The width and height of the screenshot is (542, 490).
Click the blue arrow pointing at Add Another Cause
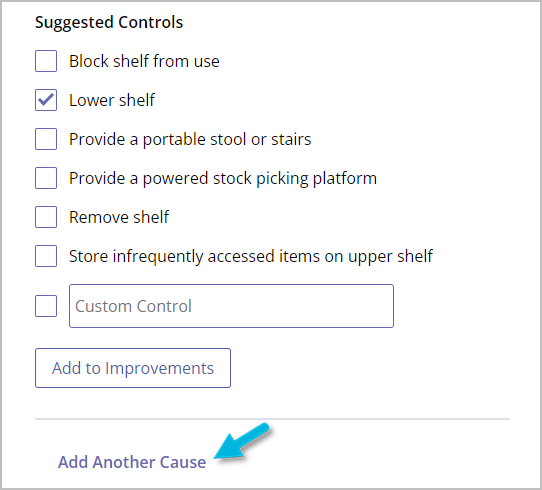coord(242,442)
